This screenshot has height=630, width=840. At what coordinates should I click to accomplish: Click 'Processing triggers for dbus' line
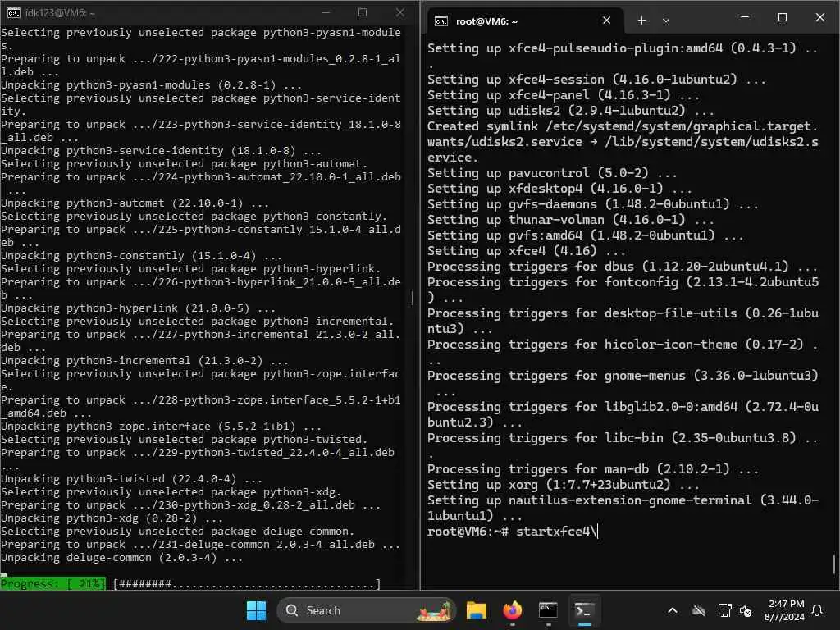click(623, 267)
